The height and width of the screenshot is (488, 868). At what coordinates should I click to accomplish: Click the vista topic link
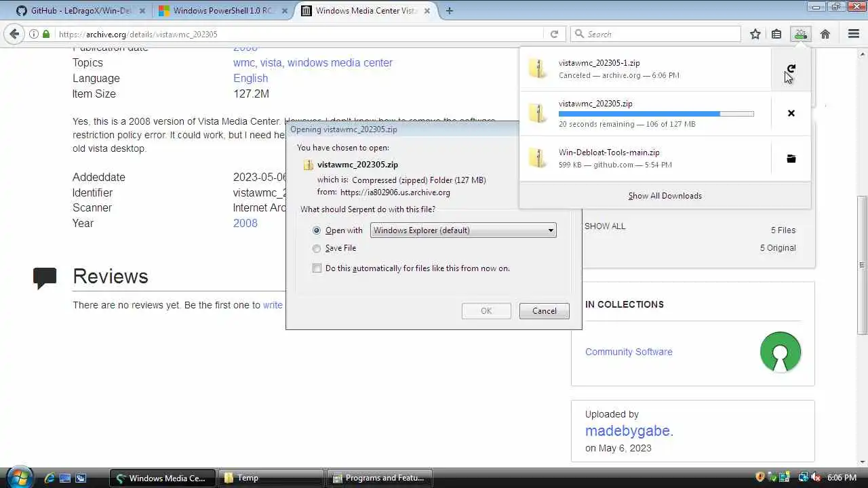click(271, 62)
